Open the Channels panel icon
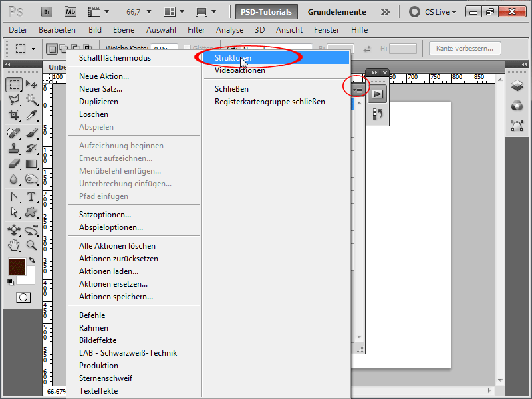The width and height of the screenshot is (532, 399). (517, 106)
